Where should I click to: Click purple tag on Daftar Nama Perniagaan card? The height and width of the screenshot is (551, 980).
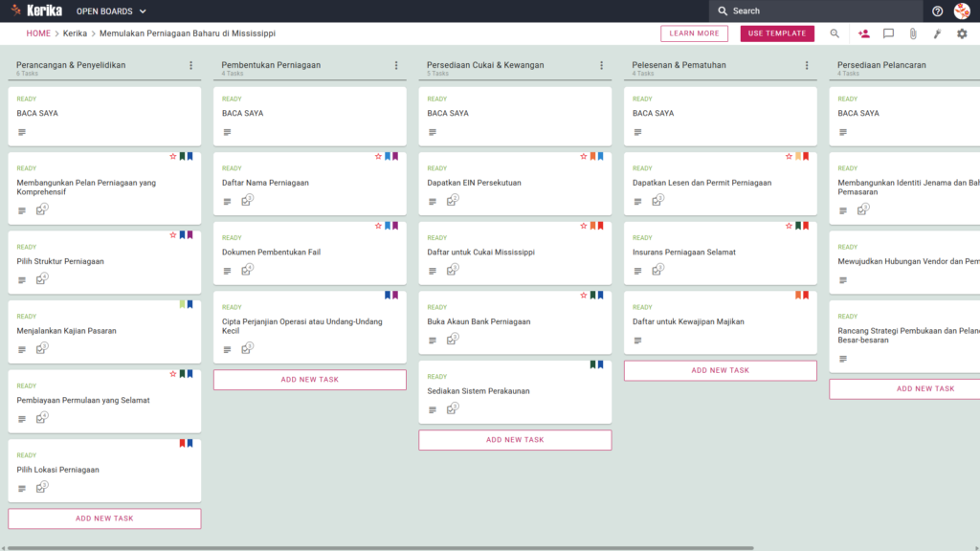395,156
